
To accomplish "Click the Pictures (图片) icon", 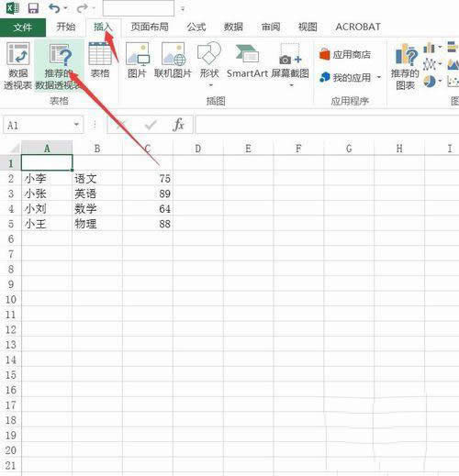I will click(x=137, y=61).
